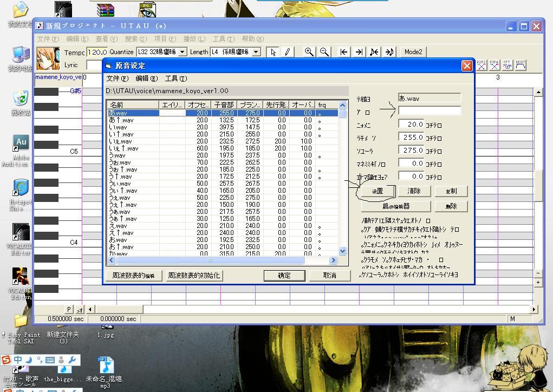This screenshot has height=392, width=553.
Task: Click the 周波数表的初始化 button
Action: (x=194, y=275)
